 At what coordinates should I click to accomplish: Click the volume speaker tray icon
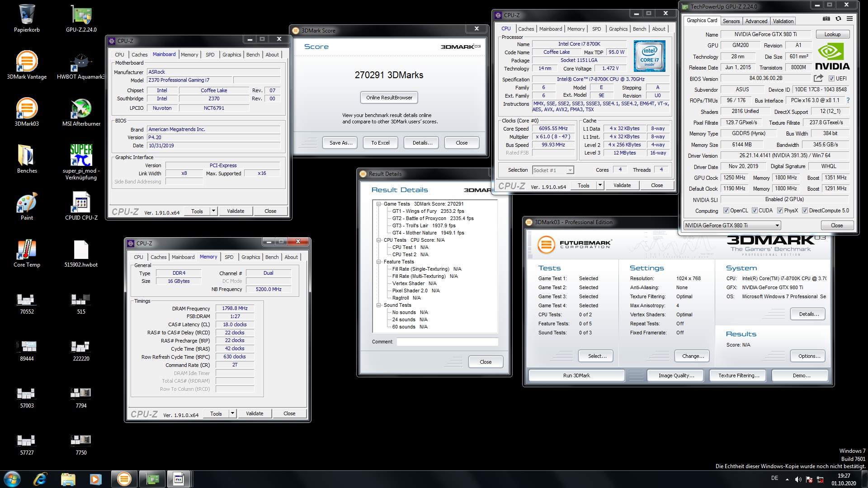point(798,479)
